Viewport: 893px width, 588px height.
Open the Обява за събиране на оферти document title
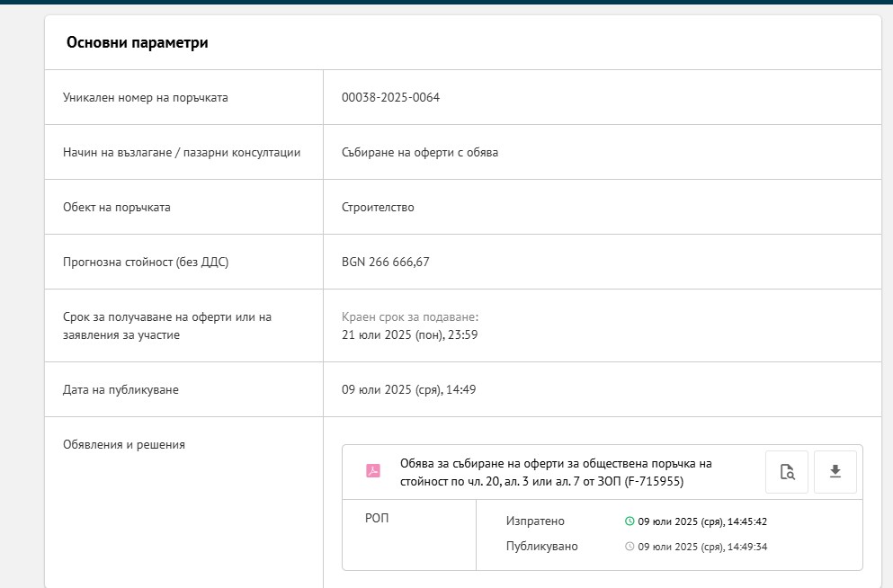pyautogui.click(x=556, y=472)
